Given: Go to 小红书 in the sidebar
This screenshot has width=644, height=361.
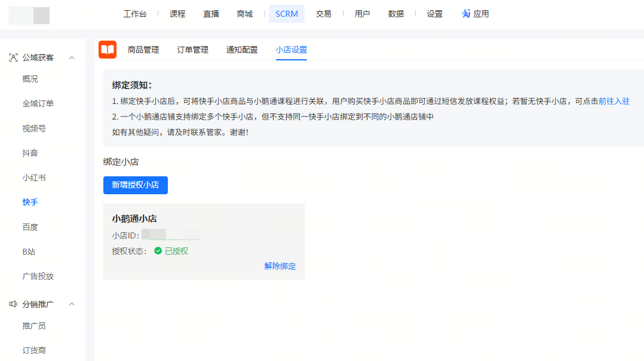Looking at the screenshot, I should tap(34, 178).
